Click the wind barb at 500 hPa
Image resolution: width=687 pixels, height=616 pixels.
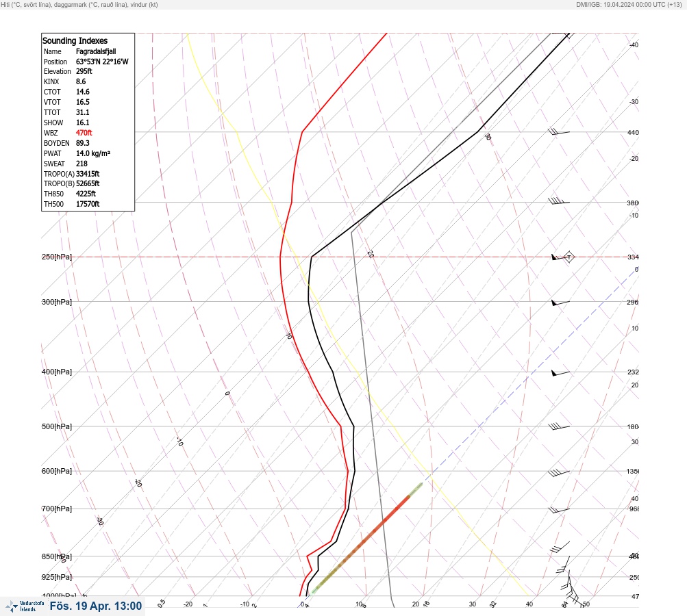point(559,426)
